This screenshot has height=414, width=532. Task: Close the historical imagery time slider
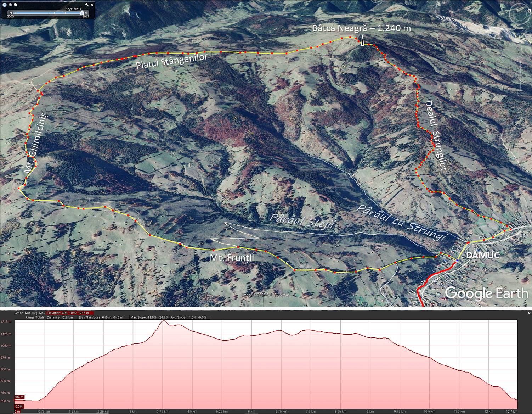coord(92,5)
